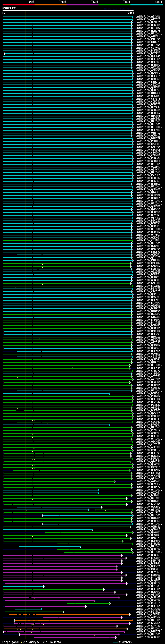Select the UniRef100_C1BUH9 label
This screenshot has width=165, height=644.
point(148,260)
